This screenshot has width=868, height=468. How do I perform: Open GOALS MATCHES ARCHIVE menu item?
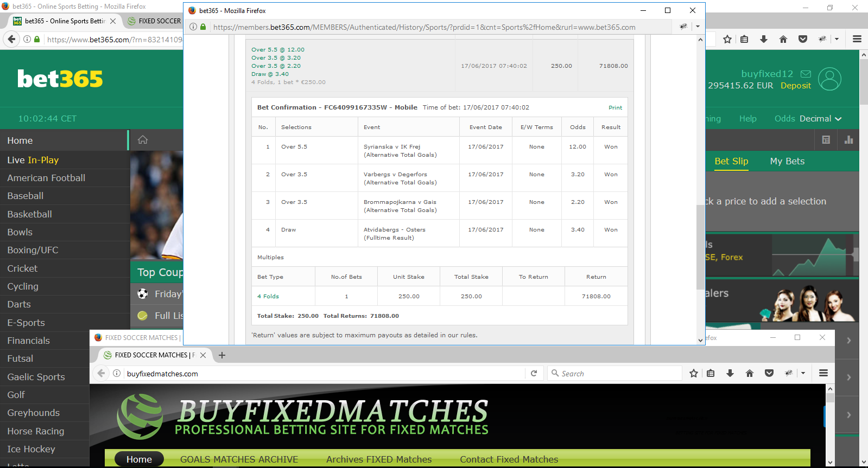[239, 459]
